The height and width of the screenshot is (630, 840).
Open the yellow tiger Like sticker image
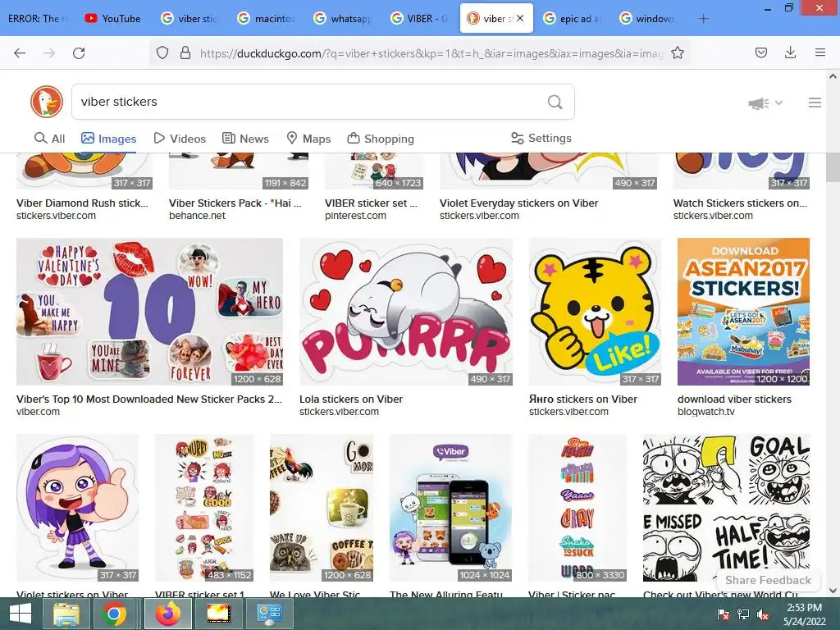point(595,312)
